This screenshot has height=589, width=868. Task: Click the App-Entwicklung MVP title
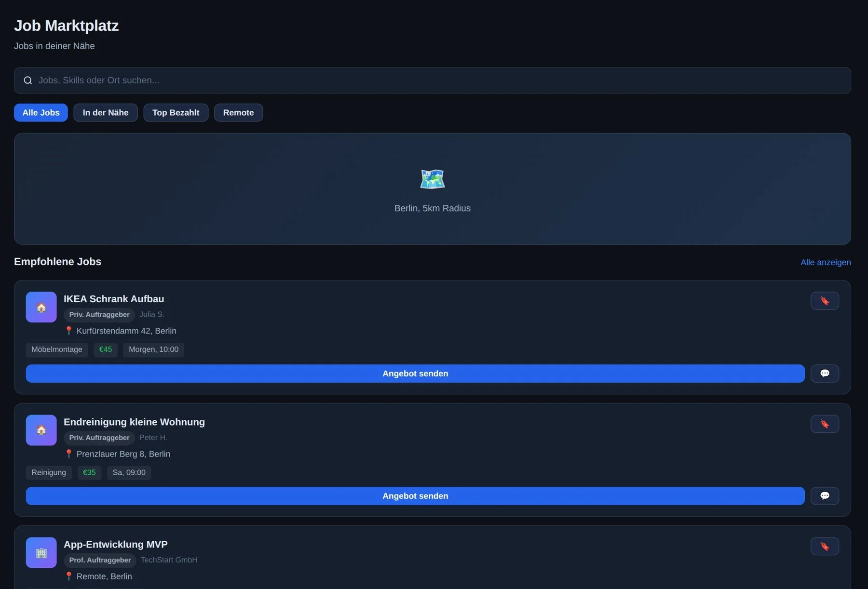[116, 545]
